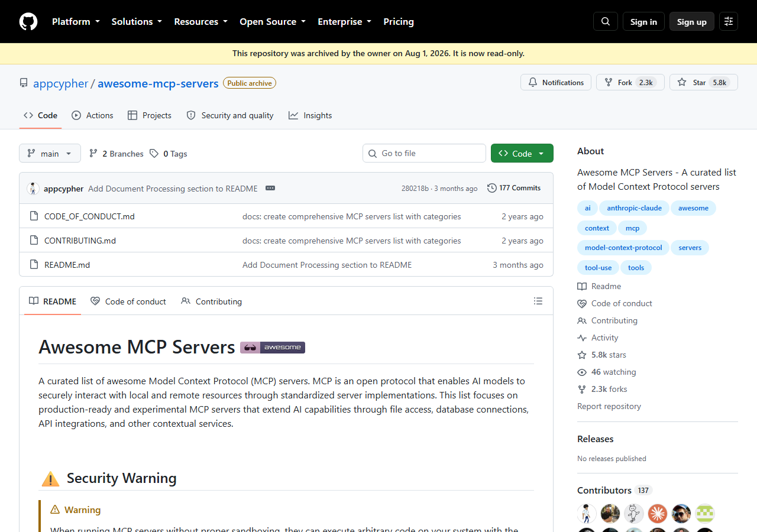Open the search magnifier button

606,21
